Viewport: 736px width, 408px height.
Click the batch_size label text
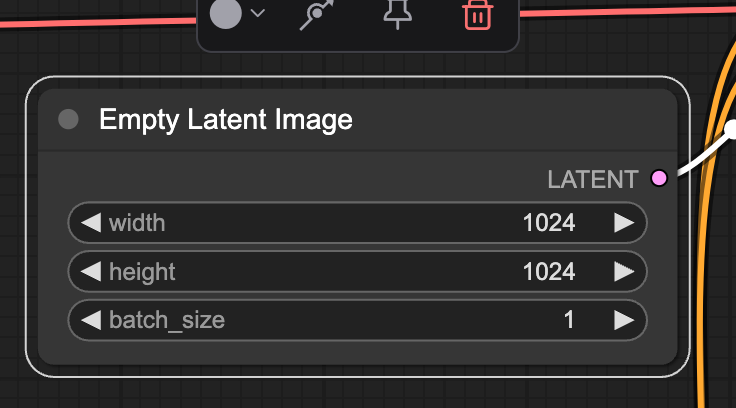point(166,320)
